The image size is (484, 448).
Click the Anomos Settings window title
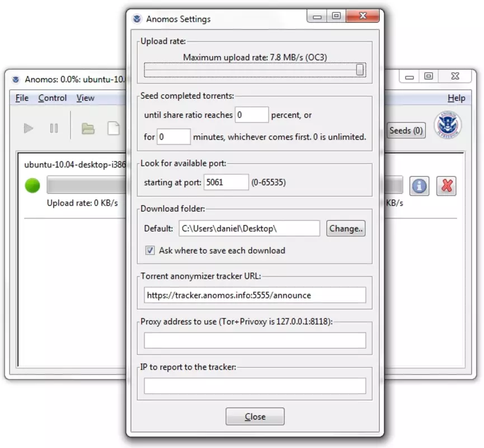(178, 19)
